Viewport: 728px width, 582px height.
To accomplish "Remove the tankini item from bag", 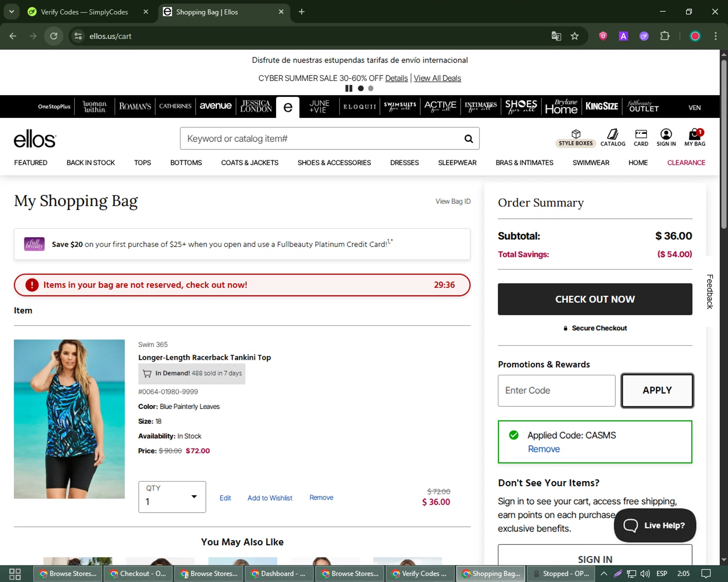I will (321, 498).
